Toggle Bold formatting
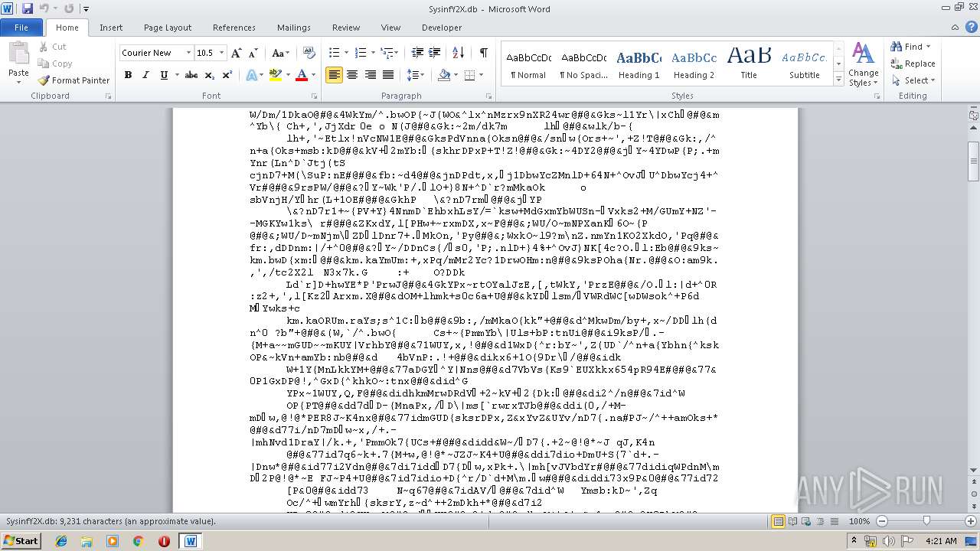 (128, 75)
